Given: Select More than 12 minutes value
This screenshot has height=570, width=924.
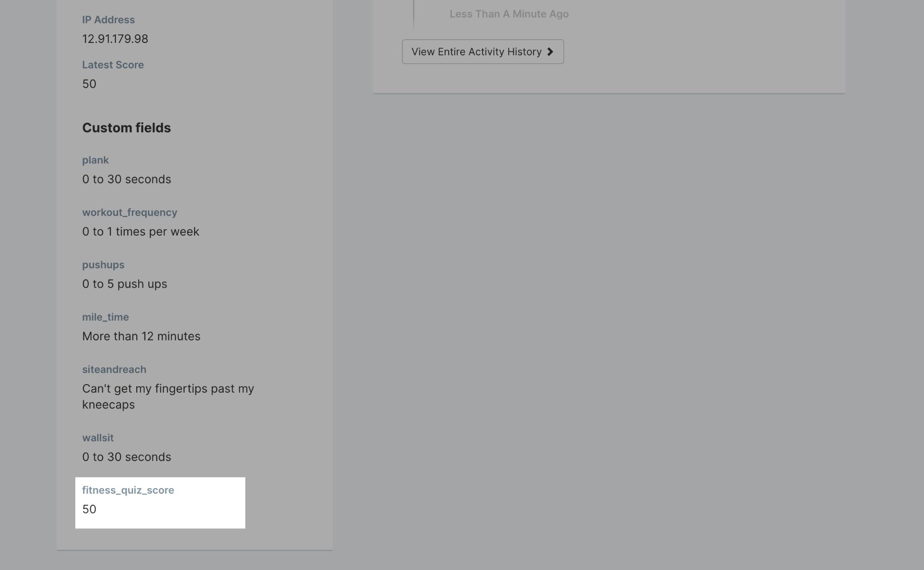Looking at the screenshot, I should coord(141,336).
